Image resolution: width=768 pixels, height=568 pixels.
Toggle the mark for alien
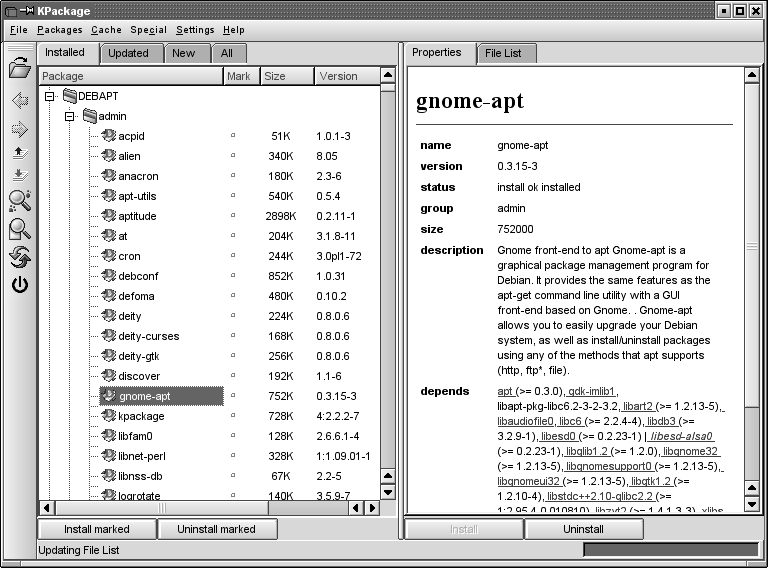(233, 155)
